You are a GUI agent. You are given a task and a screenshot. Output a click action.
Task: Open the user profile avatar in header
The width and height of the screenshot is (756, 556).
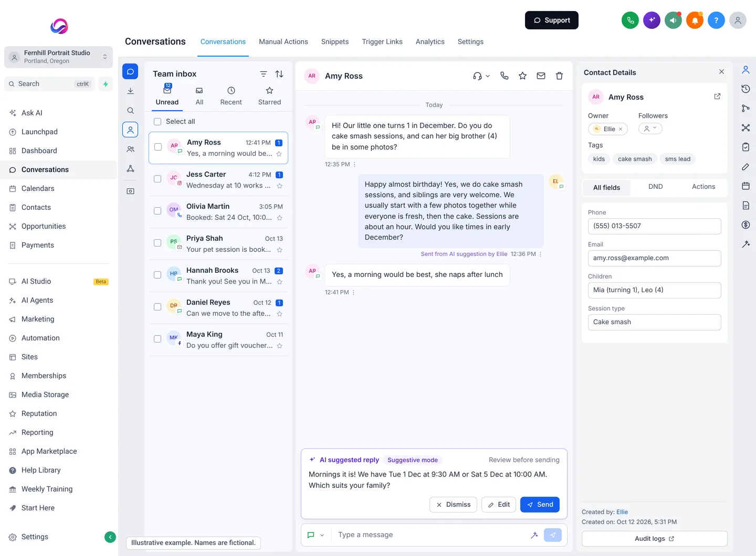pyautogui.click(x=738, y=20)
